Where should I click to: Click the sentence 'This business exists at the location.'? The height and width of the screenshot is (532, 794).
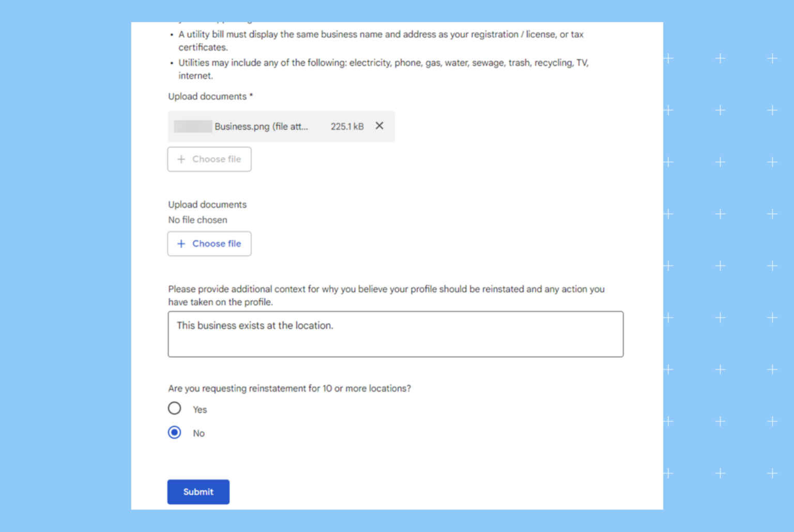pos(255,325)
